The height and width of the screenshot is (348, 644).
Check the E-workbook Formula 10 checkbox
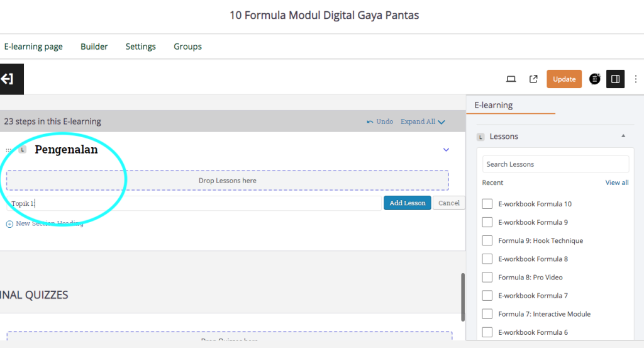pos(487,204)
